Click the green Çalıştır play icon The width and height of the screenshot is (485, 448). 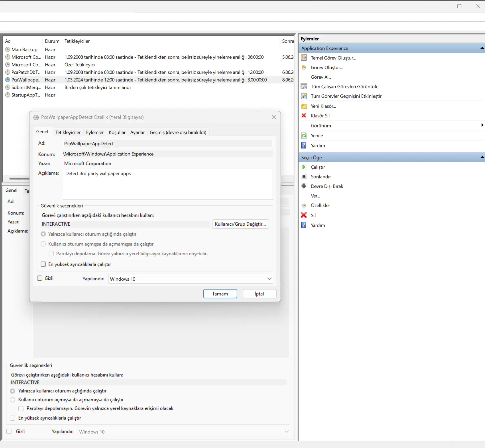pyautogui.click(x=304, y=167)
